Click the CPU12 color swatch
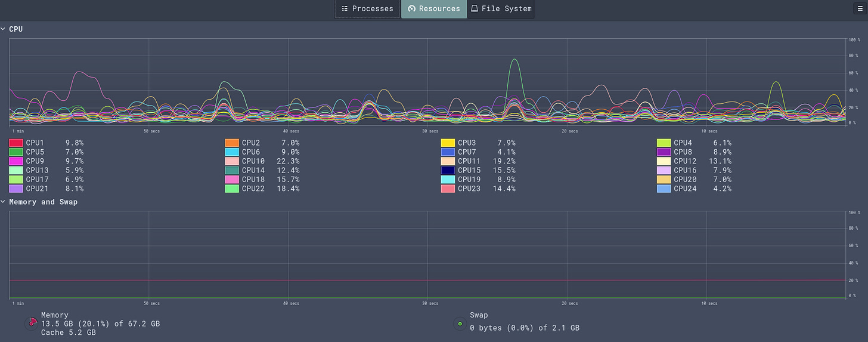This screenshot has width=868, height=342. 664,161
